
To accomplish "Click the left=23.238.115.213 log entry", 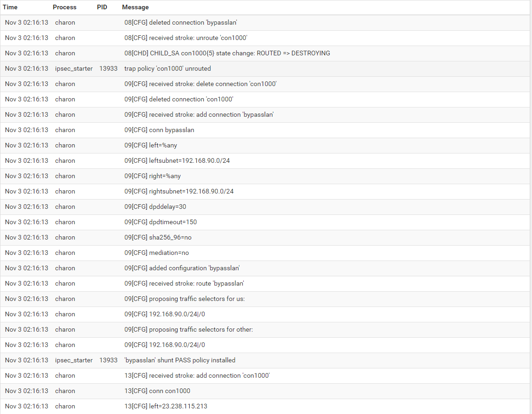I will coord(166,406).
